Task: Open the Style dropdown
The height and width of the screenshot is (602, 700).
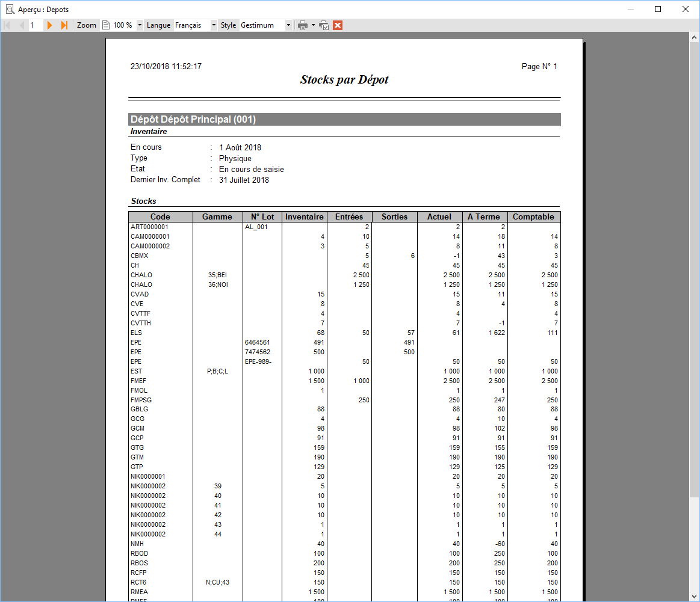Action: [288, 25]
